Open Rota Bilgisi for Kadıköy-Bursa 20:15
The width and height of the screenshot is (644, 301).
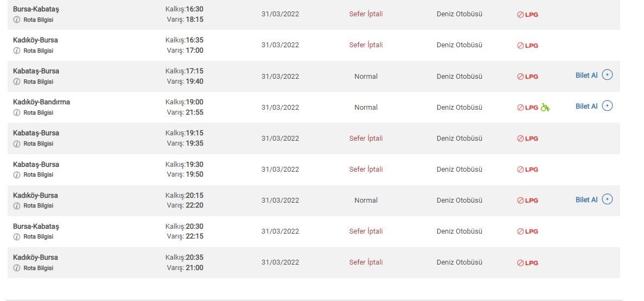pos(38,206)
